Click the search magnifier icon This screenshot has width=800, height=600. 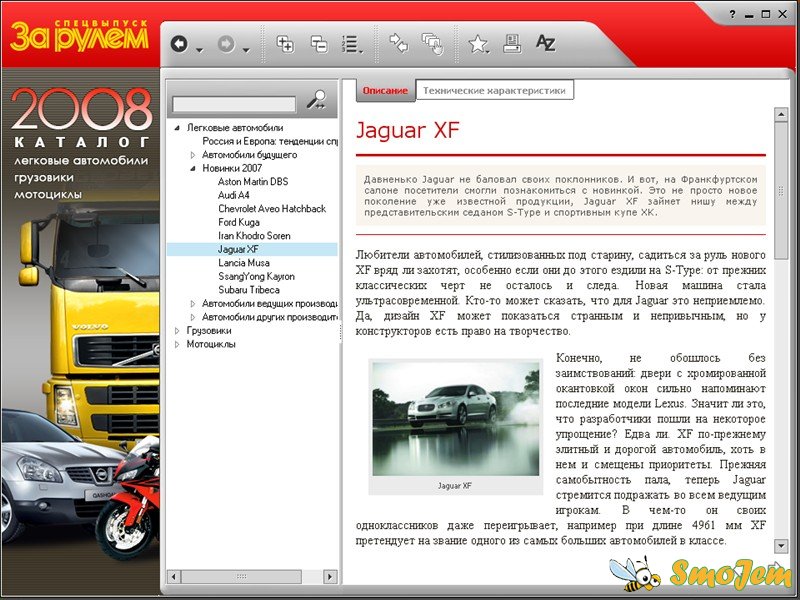(x=317, y=99)
